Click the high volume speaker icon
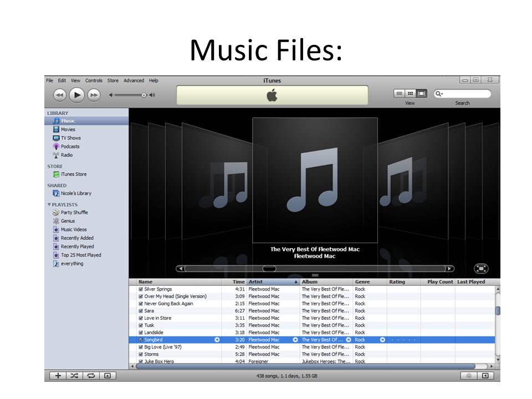532x399 pixels. coord(152,95)
